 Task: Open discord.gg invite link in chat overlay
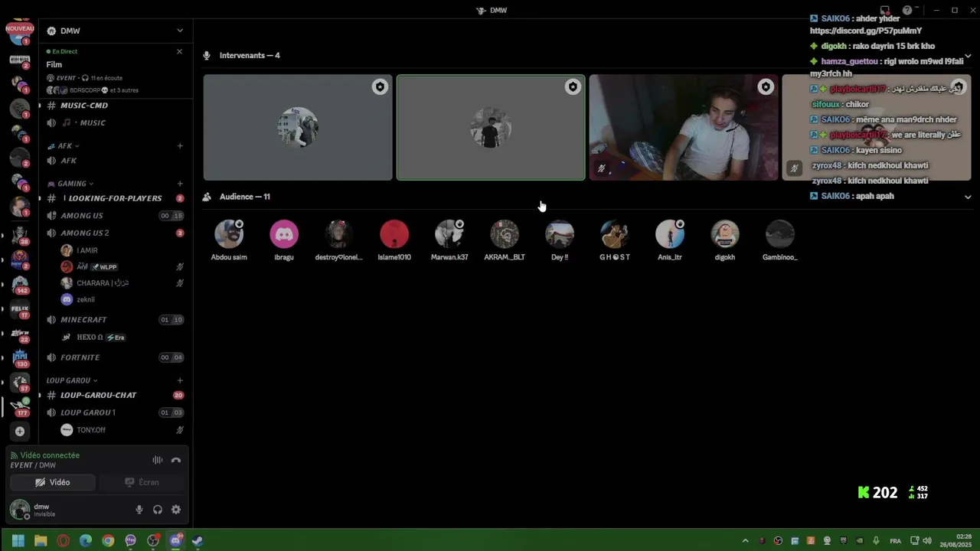pos(866,31)
